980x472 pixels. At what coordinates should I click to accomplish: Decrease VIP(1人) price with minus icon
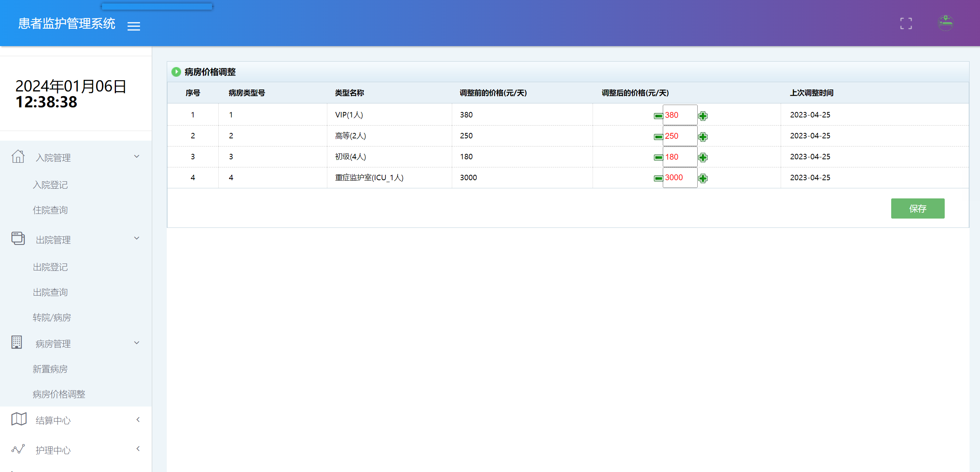pos(658,116)
